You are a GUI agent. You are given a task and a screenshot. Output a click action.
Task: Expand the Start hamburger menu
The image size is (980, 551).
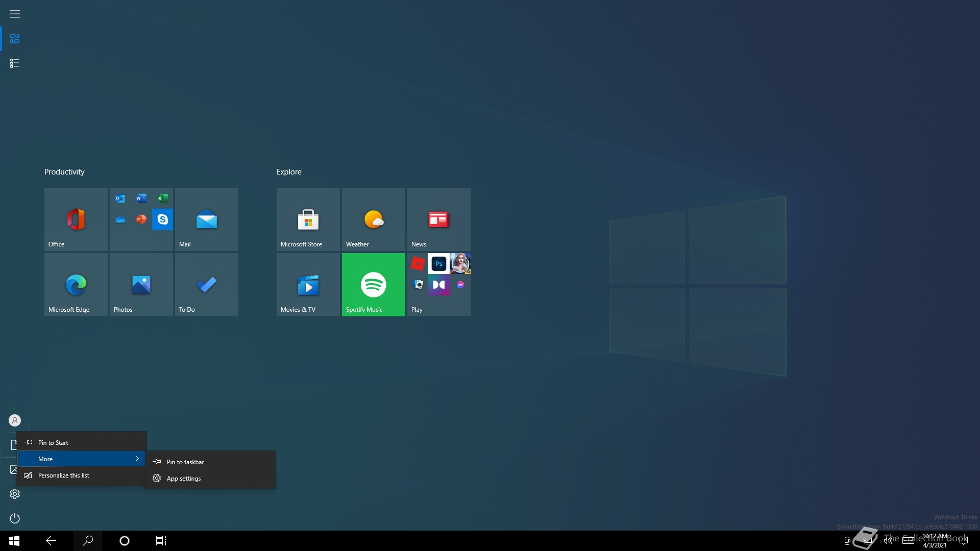[x=15, y=14]
